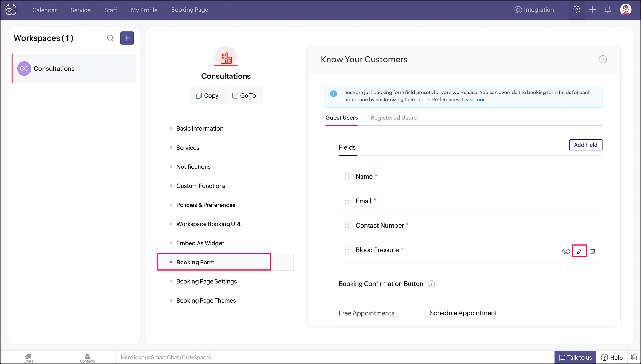Edit the Blood Pressure field

click(x=579, y=251)
